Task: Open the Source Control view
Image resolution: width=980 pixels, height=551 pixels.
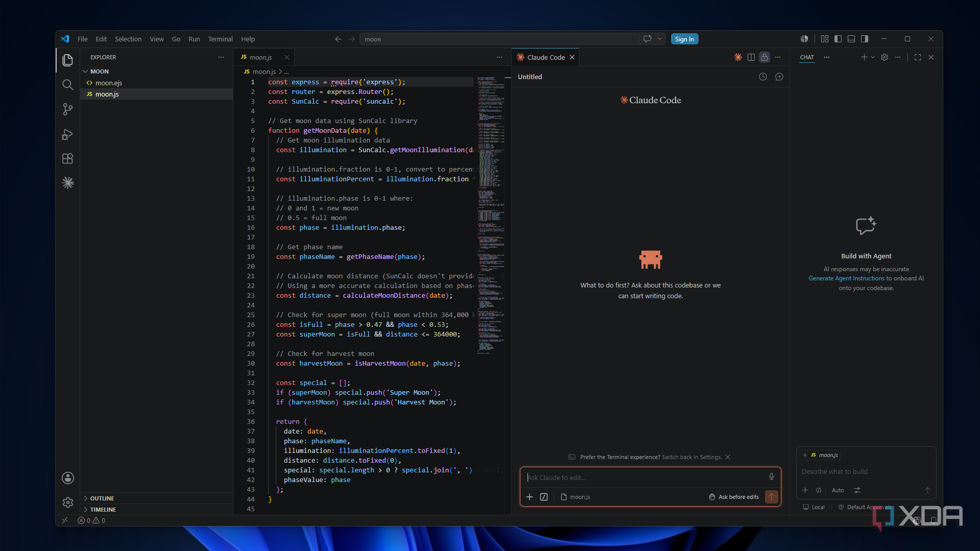Action: pos(67,109)
